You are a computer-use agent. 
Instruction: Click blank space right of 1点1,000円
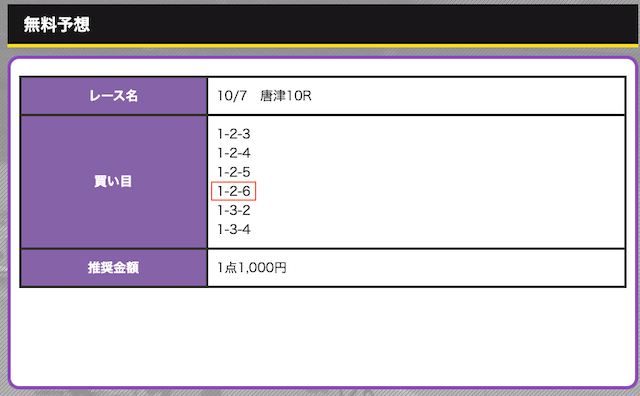point(455,268)
